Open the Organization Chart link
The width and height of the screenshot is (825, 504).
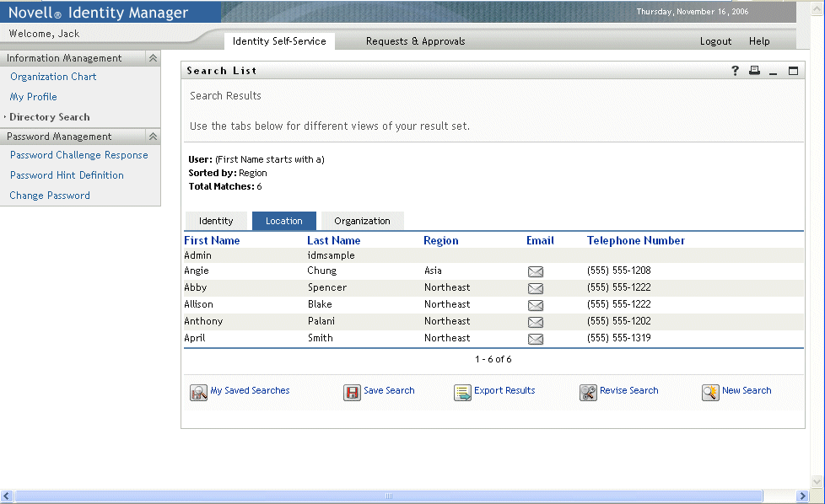[x=53, y=77]
